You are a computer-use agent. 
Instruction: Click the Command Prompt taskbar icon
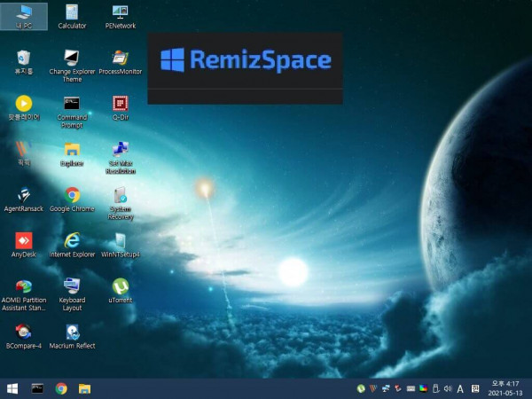(37, 388)
